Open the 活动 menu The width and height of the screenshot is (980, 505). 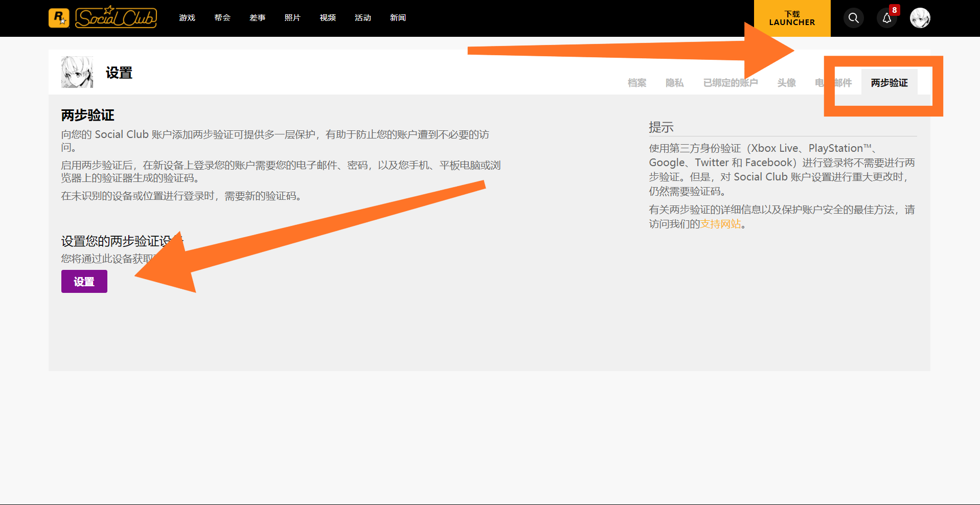pyautogui.click(x=363, y=18)
